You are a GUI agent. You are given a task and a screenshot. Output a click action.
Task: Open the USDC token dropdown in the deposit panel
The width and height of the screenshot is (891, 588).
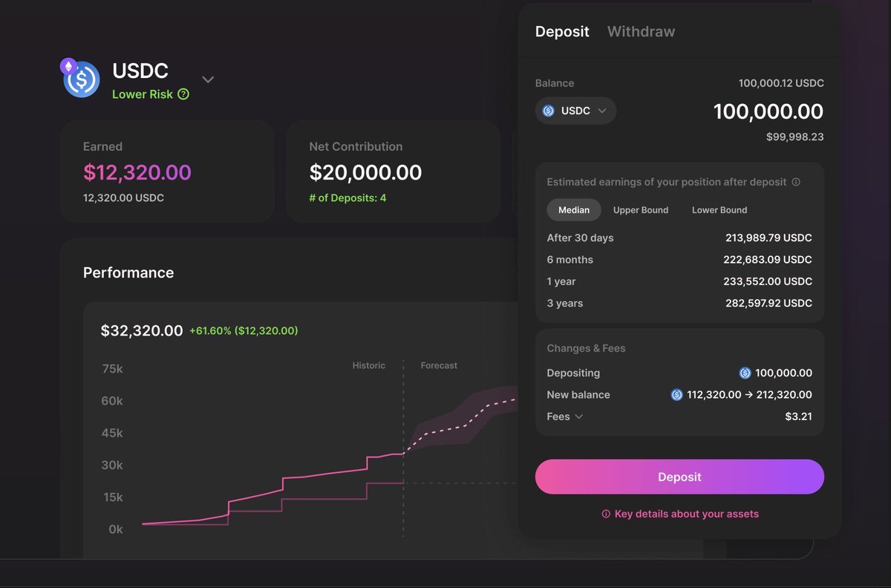(575, 111)
